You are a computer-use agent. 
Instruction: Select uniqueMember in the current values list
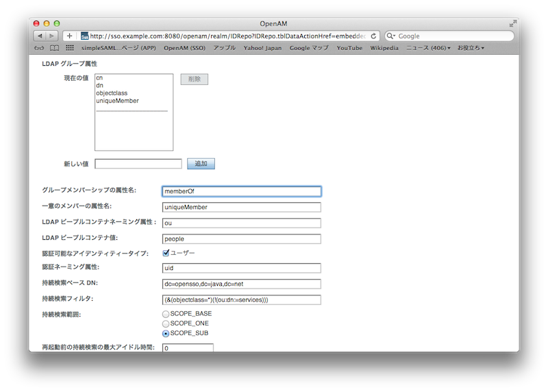pyautogui.click(x=117, y=101)
